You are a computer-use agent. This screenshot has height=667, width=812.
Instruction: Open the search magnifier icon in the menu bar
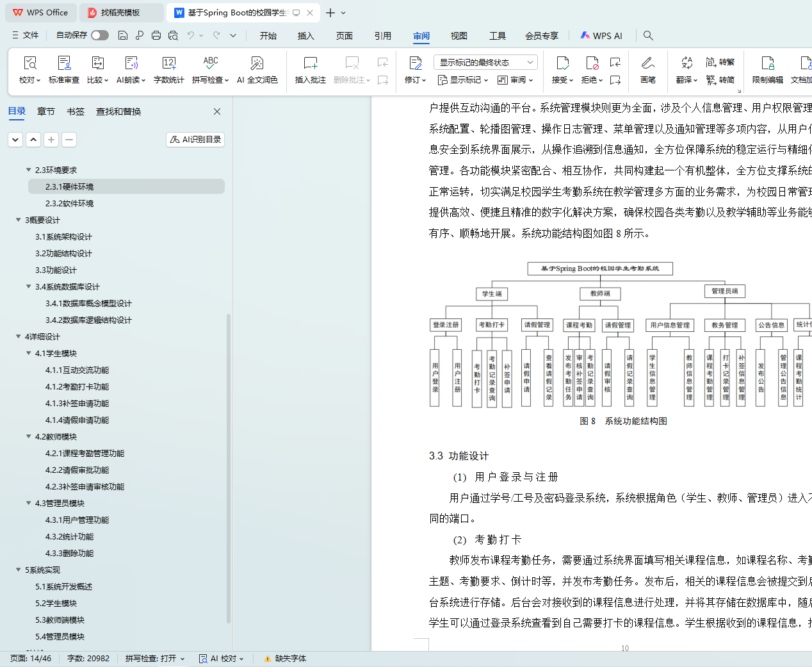coord(648,36)
